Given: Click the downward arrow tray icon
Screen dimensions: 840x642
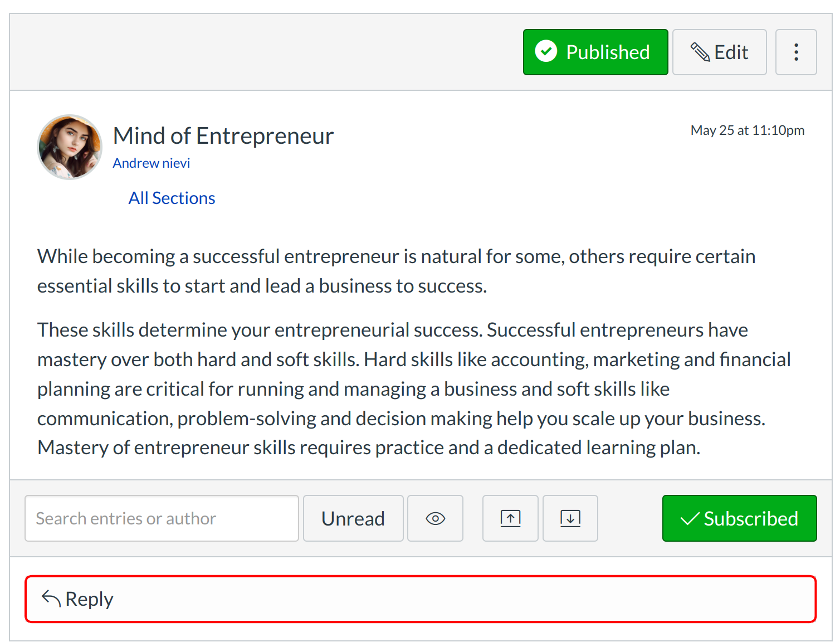Looking at the screenshot, I should (x=570, y=518).
